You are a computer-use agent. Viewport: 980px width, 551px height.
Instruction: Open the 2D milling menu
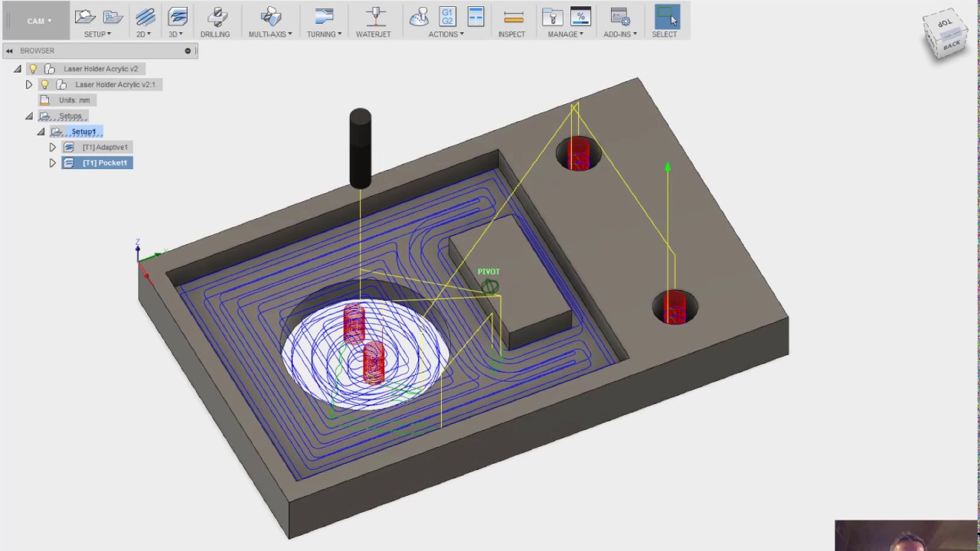(144, 21)
